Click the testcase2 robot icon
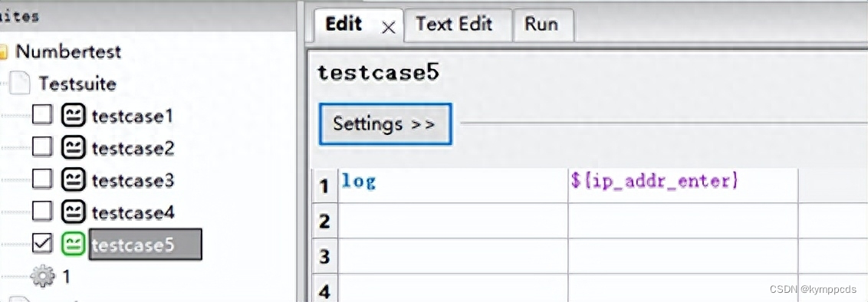Viewport: 868px width, 302px height. click(73, 148)
